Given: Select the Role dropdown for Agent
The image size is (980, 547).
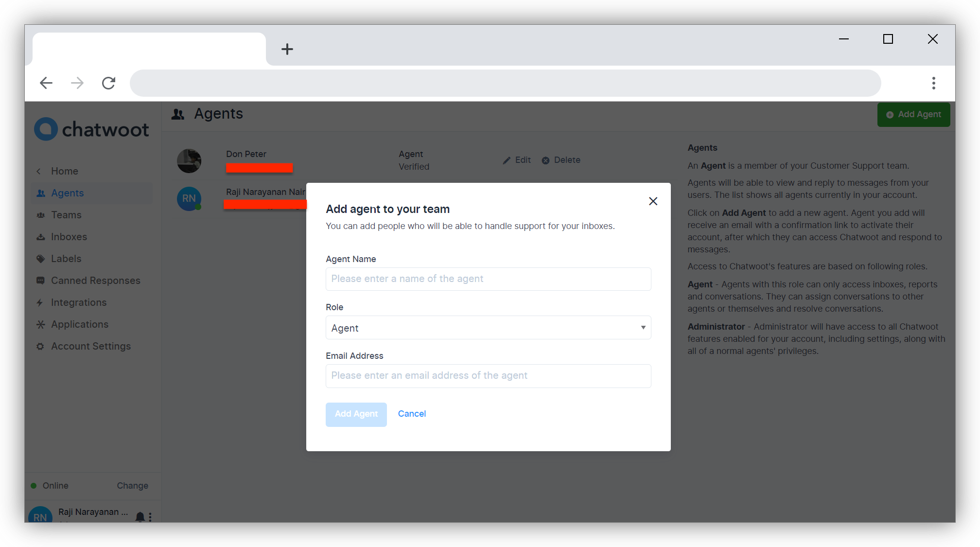Looking at the screenshot, I should [x=488, y=328].
